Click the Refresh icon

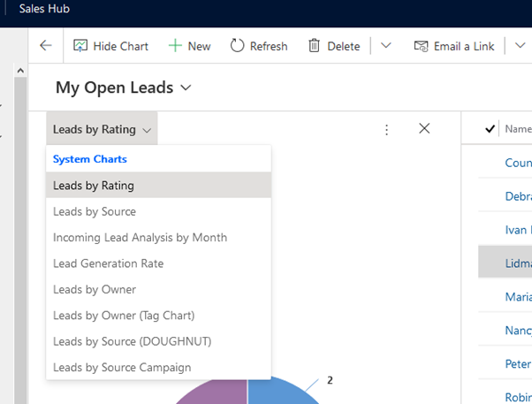[x=237, y=46]
